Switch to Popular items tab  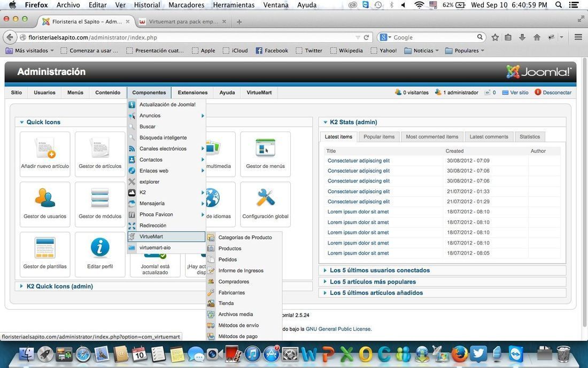click(x=379, y=137)
